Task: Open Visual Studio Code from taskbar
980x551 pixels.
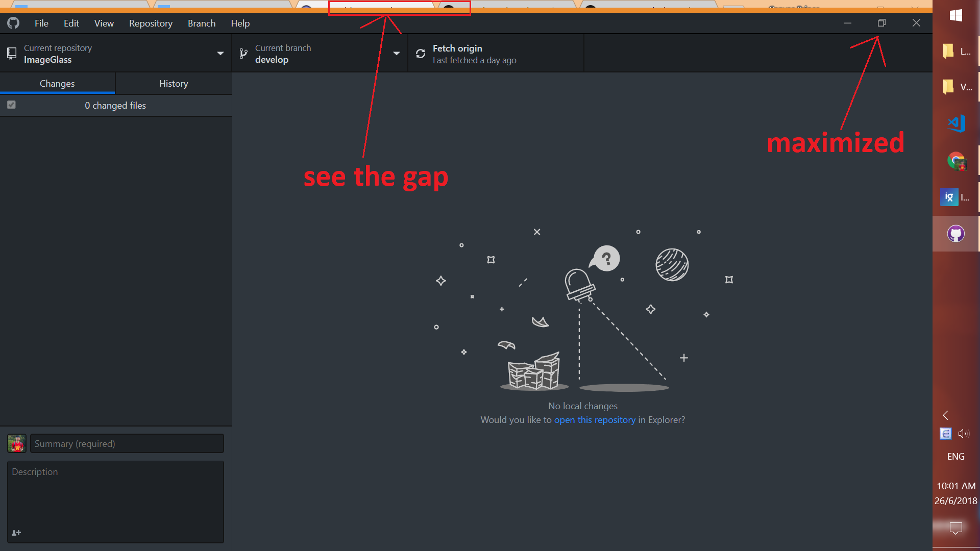Action: point(956,123)
